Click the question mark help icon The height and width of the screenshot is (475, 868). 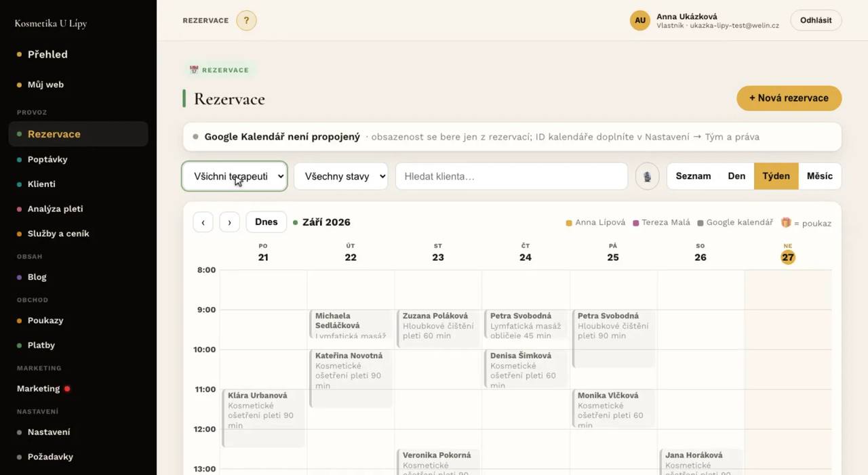[x=246, y=20]
